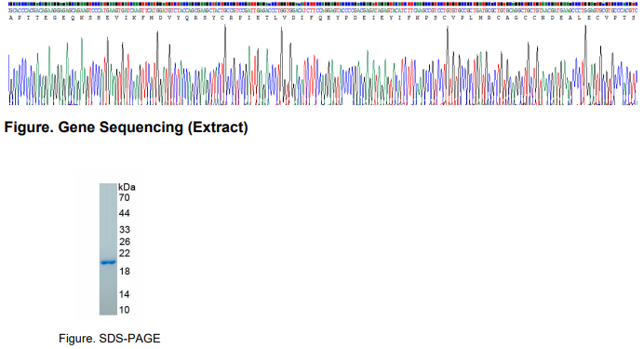Image resolution: width=644 pixels, height=349 pixels.
Task: Click the 10 kDa marker label
Action: pyautogui.click(x=124, y=310)
